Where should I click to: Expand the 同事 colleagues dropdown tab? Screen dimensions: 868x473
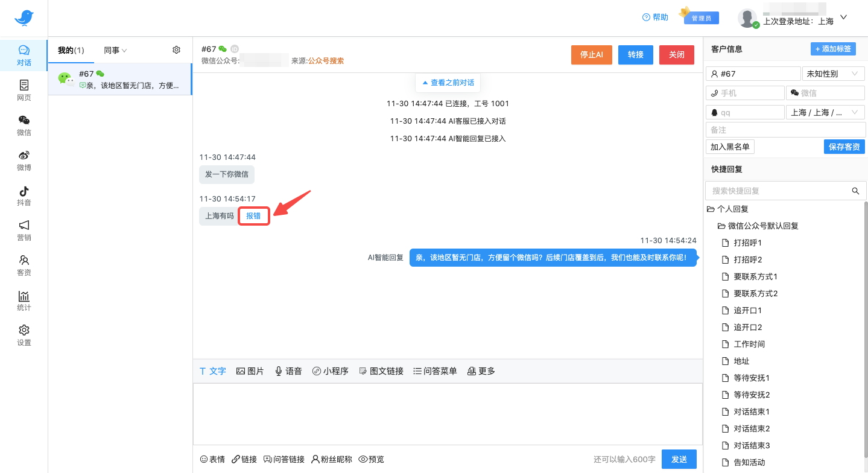pos(115,51)
